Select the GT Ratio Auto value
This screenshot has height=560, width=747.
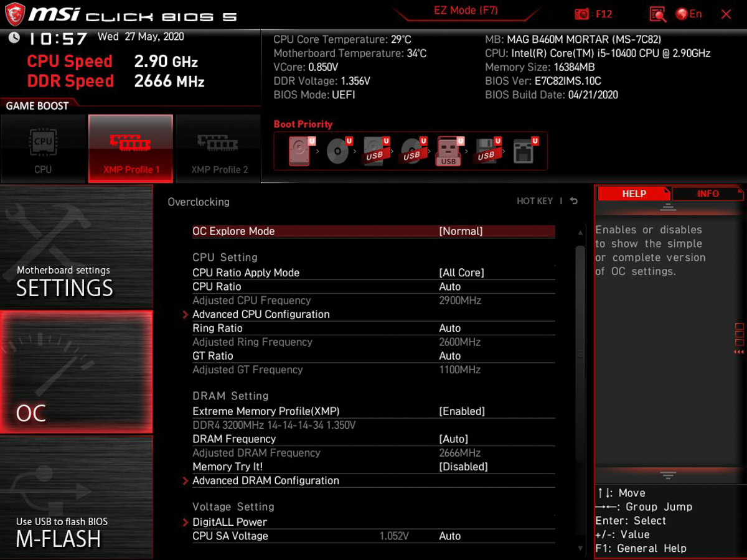point(450,356)
